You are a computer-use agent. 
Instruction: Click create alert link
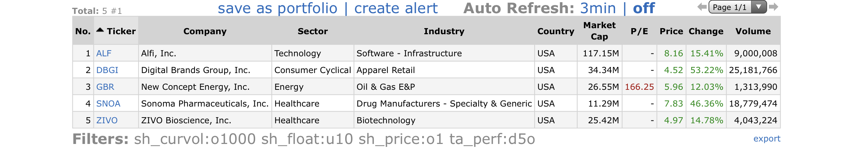(396, 8)
